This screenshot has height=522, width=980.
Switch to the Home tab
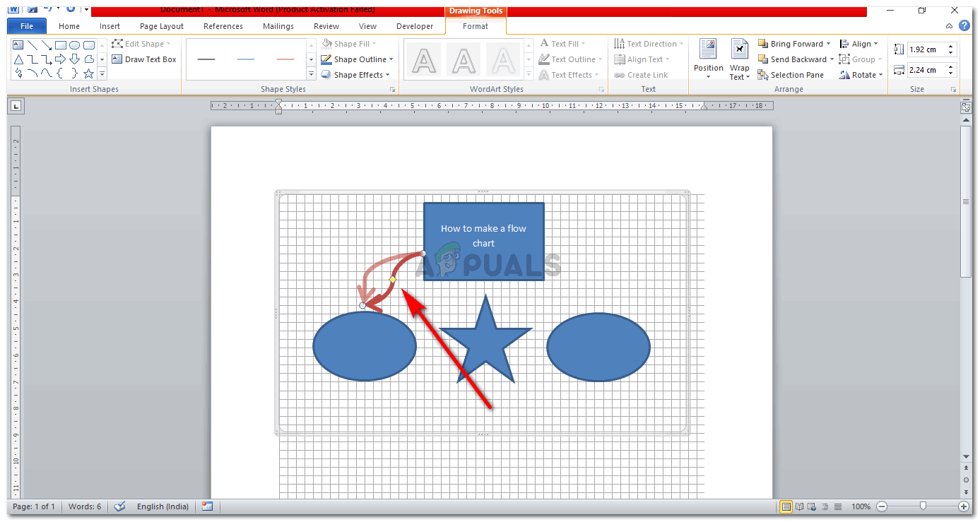(x=69, y=26)
